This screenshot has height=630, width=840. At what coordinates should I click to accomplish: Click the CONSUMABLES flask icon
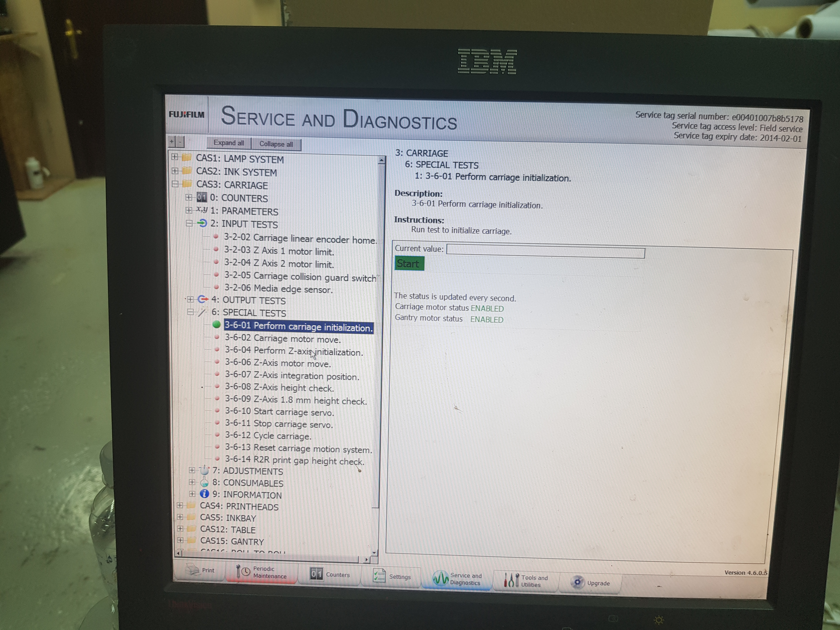click(204, 482)
